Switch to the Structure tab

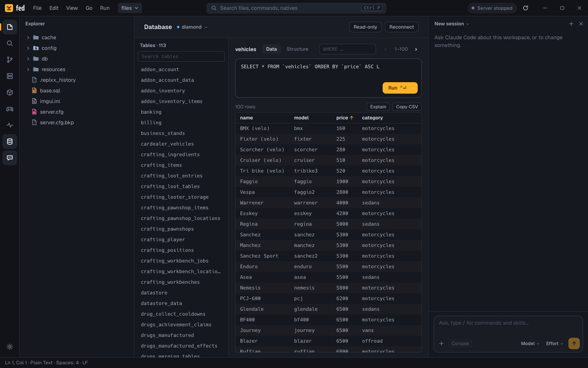point(298,49)
